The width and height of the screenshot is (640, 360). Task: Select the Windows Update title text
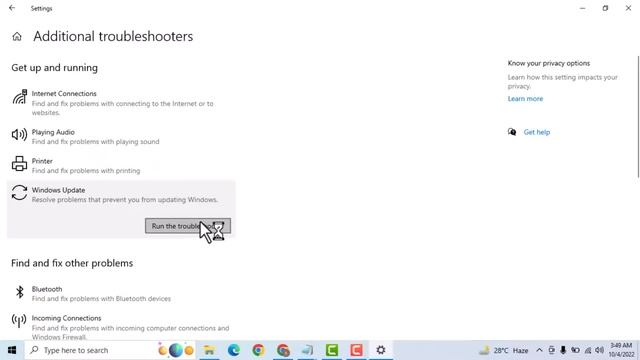(x=58, y=190)
